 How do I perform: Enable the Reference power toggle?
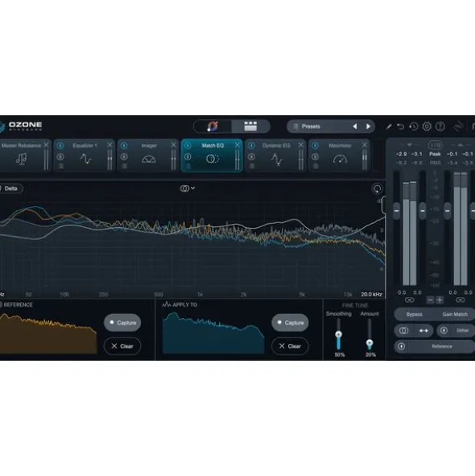pyautogui.click(x=401, y=346)
